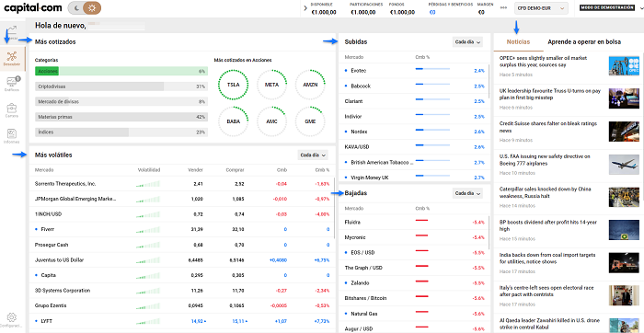Select the AMZN circle in Más cotizados
Image resolution: width=644 pixels, height=333 pixels.
(x=311, y=85)
